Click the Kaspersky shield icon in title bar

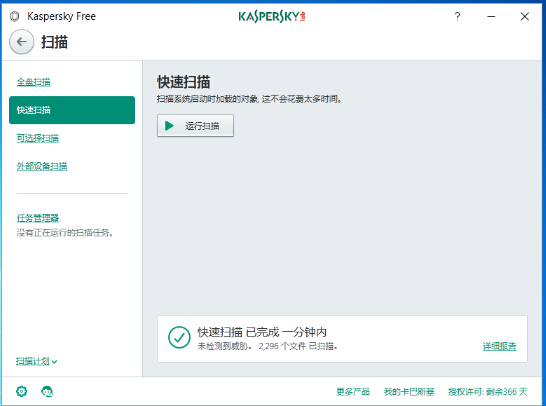point(14,16)
